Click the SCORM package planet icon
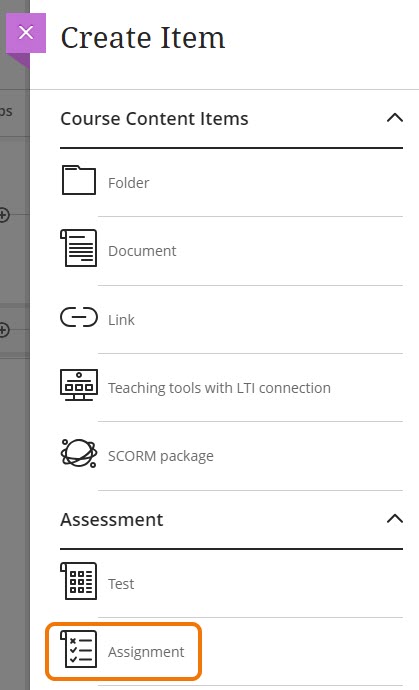 pos(79,453)
